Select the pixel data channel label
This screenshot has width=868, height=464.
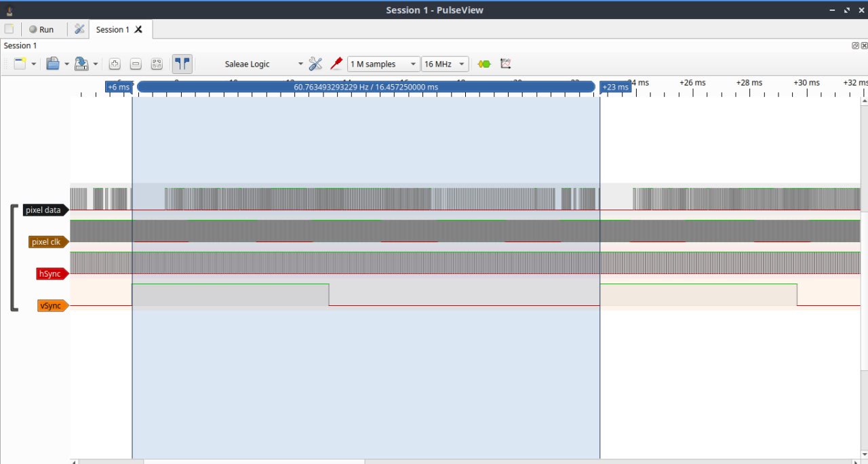44,210
